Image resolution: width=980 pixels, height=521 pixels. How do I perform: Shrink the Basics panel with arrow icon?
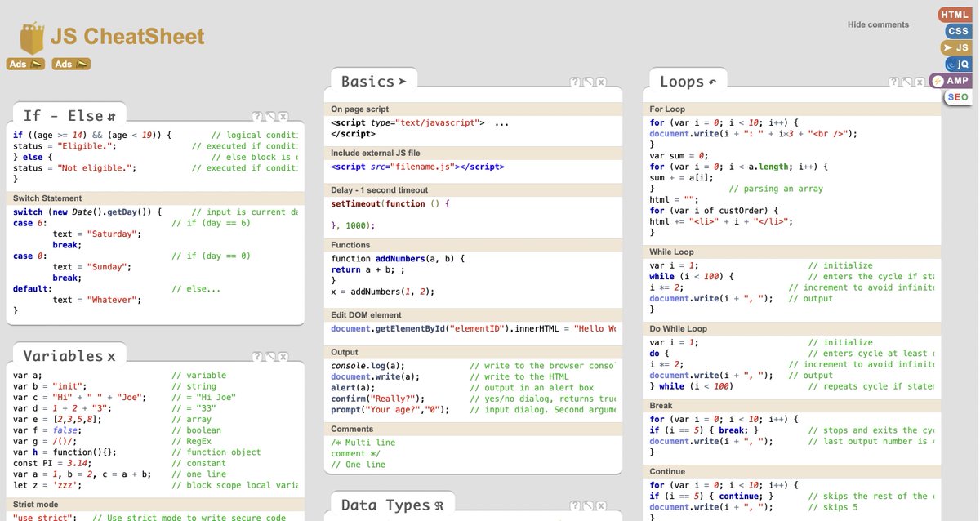tap(588, 82)
